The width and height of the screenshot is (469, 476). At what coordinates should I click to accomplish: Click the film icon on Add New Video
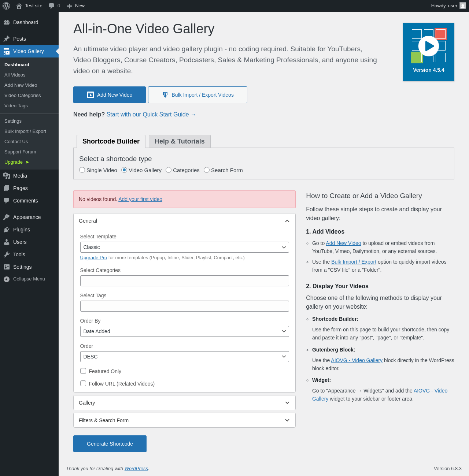tap(91, 95)
